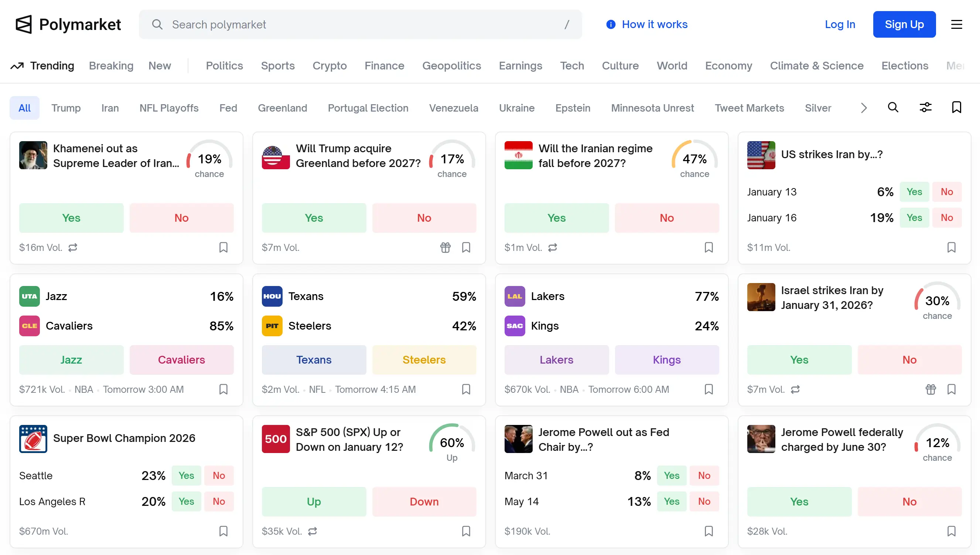Open the market filter settings sliders icon
Viewport: 980px width, 555px height.
click(925, 108)
